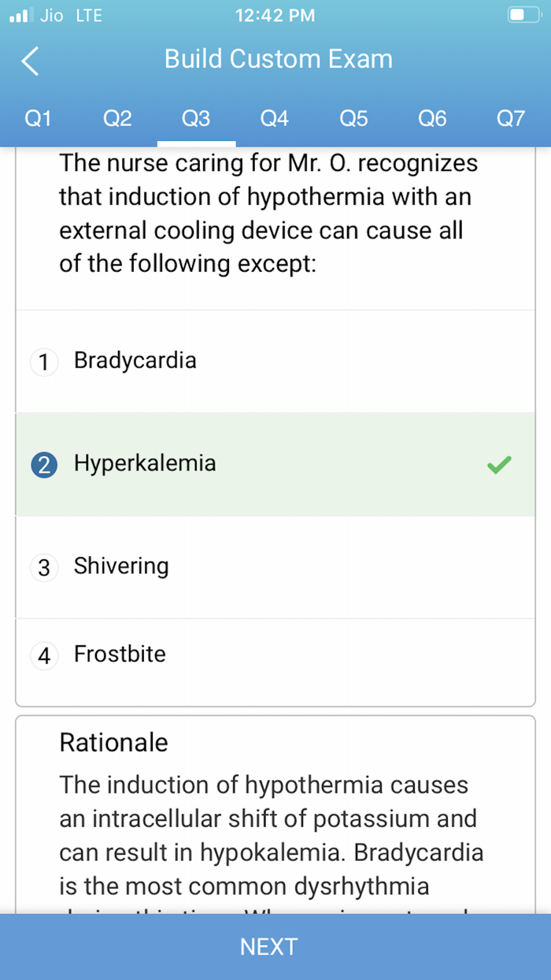
Task: Switch to question Q7
Action: click(511, 118)
